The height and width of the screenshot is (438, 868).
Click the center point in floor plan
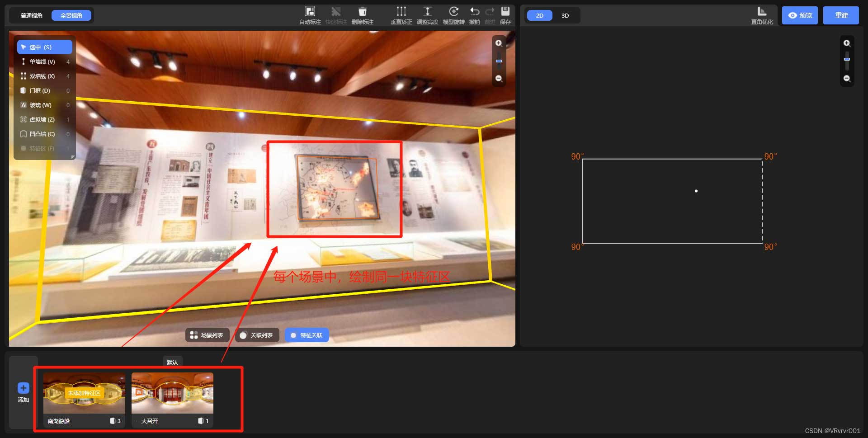click(696, 191)
